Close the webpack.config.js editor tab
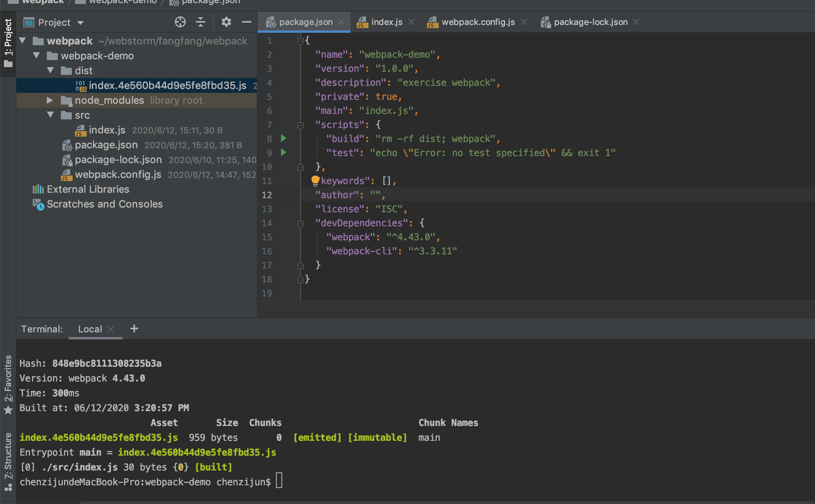Image resolution: width=815 pixels, height=504 pixels. coord(524,22)
